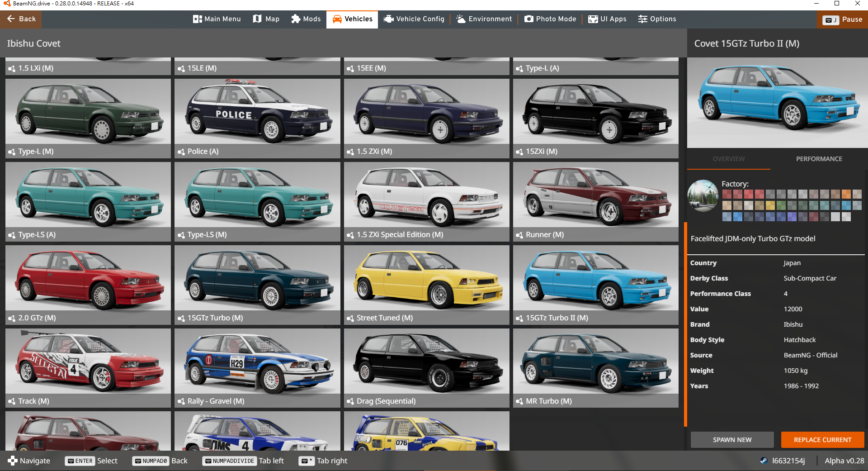Open Vehicle Config in top bar
The width and height of the screenshot is (868, 471).
click(x=414, y=19)
